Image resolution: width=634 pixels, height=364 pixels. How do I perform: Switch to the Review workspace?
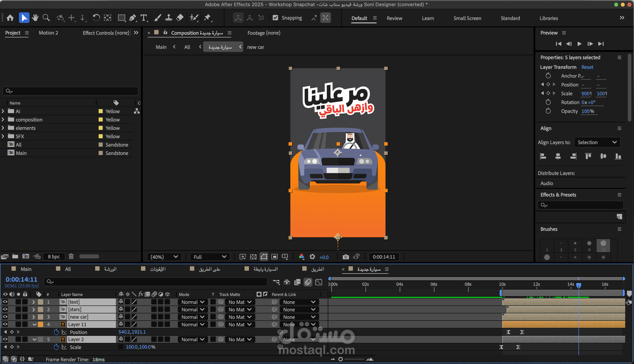pyautogui.click(x=394, y=18)
